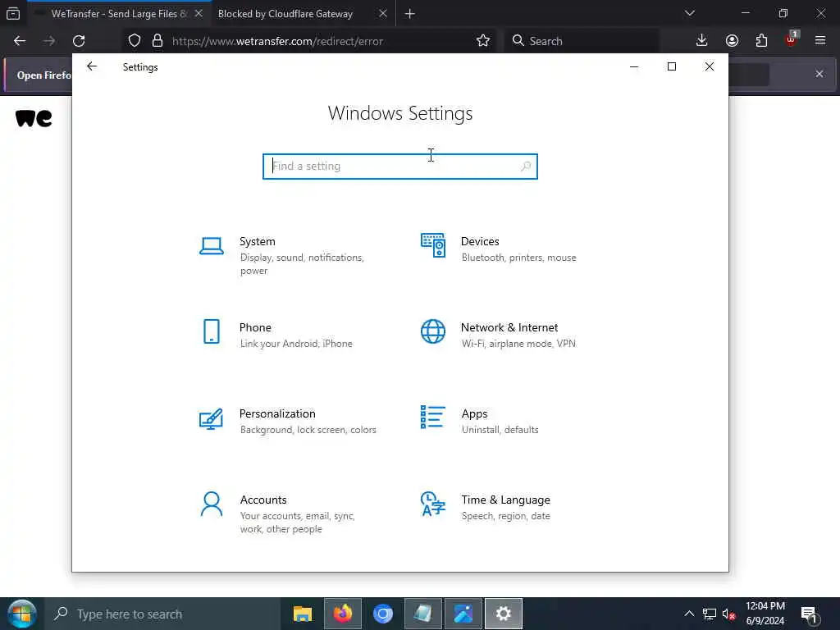Click the network tray icon
Viewport: 840px width, 630px height.
pos(710,614)
